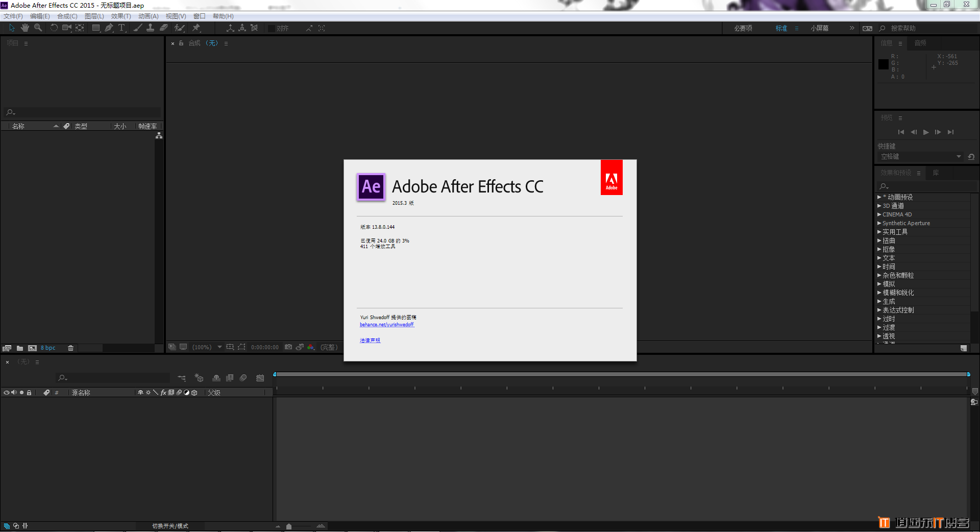
Task: Click the new composition icon in Project panel
Action: tap(32, 348)
